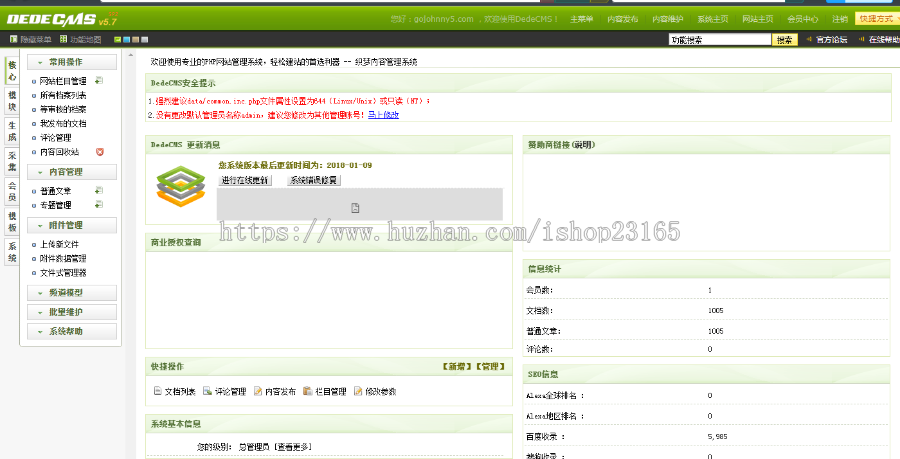Open 文件式管理器 in sidebar
The image size is (900, 459).
[x=63, y=273]
